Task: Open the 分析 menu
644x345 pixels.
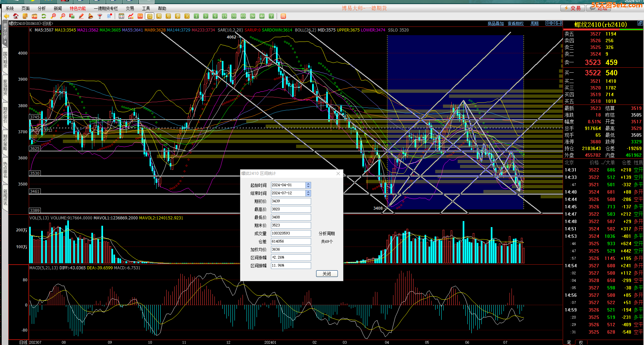Action: (x=42, y=8)
